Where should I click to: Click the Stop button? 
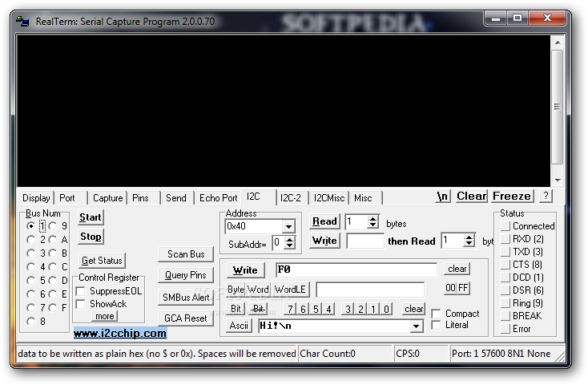coord(91,237)
